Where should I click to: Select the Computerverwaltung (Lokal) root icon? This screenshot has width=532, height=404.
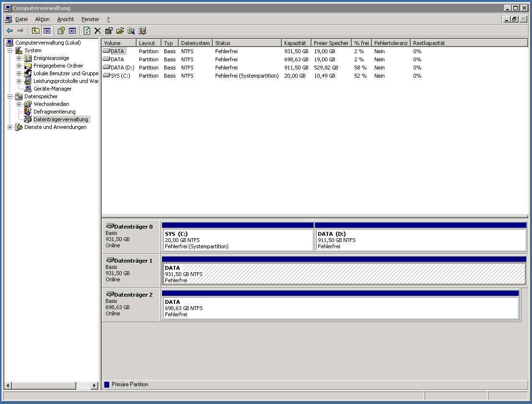pyautogui.click(x=10, y=43)
